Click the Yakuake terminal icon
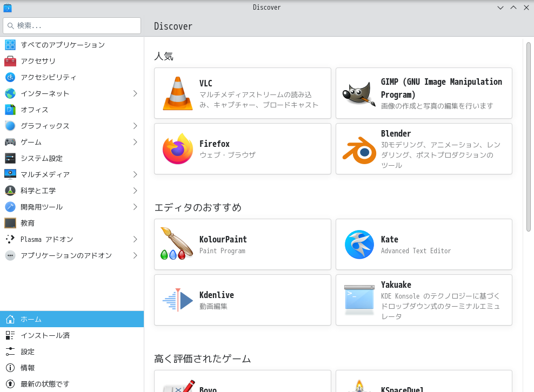This screenshot has height=392, width=534. tap(359, 300)
